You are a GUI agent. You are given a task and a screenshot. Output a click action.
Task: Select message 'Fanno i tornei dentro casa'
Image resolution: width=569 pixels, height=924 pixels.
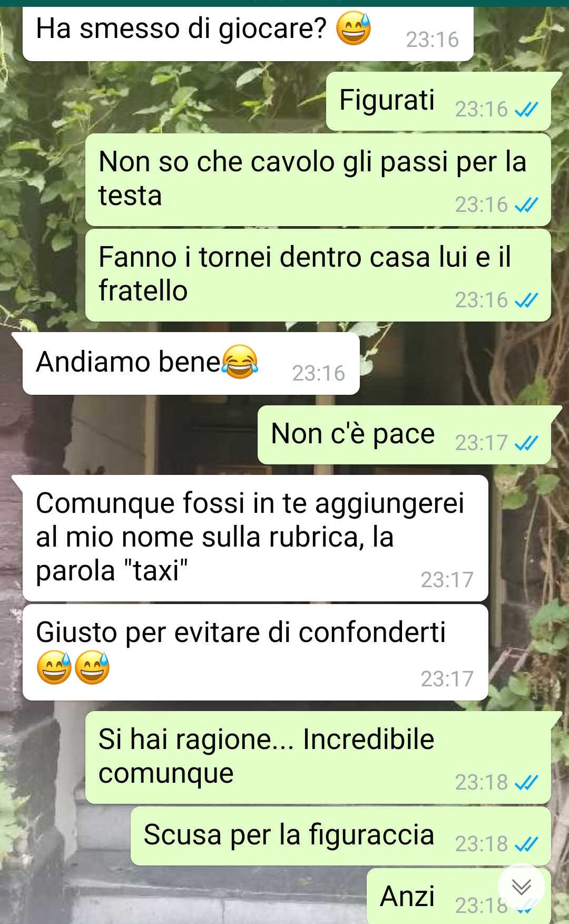click(318, 275)
